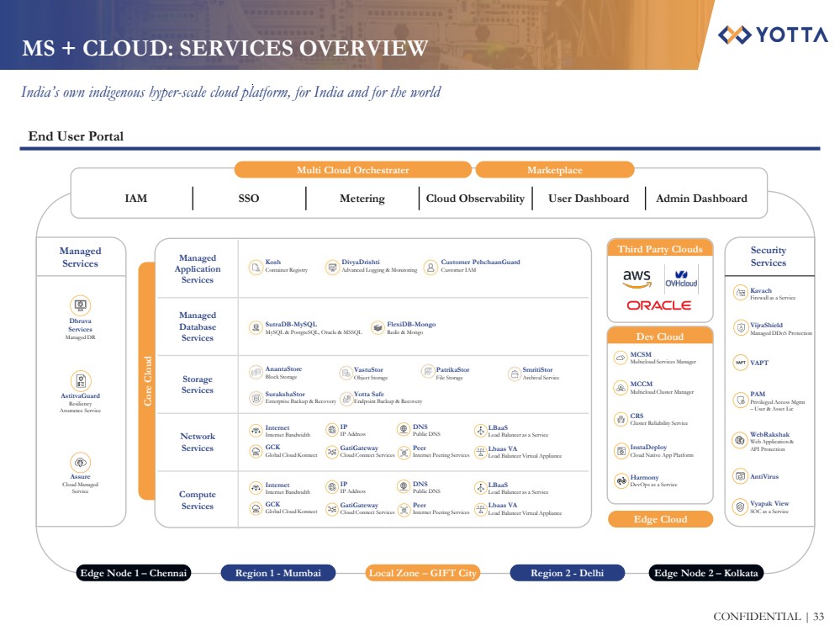Viewport: 840px width, 631px height.
Task: Select the AstitvaGuard resiliency icon
Action: (81, 381)
